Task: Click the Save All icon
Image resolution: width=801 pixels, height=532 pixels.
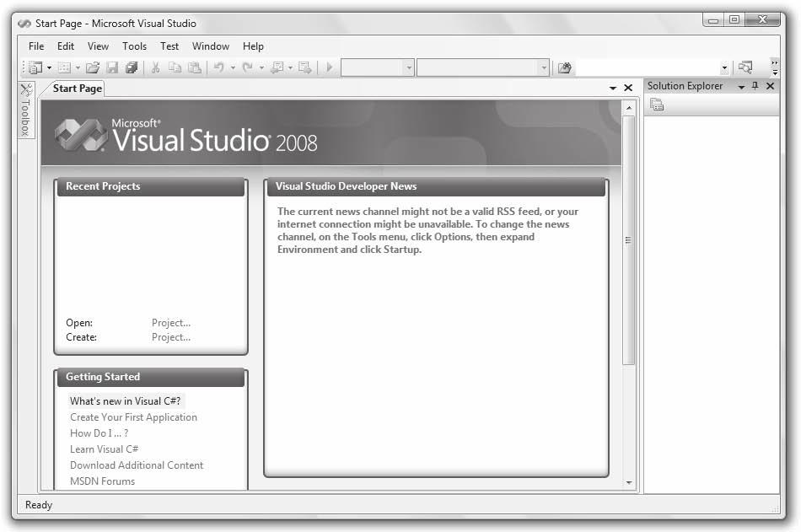Action: click(x=132, y=67)
